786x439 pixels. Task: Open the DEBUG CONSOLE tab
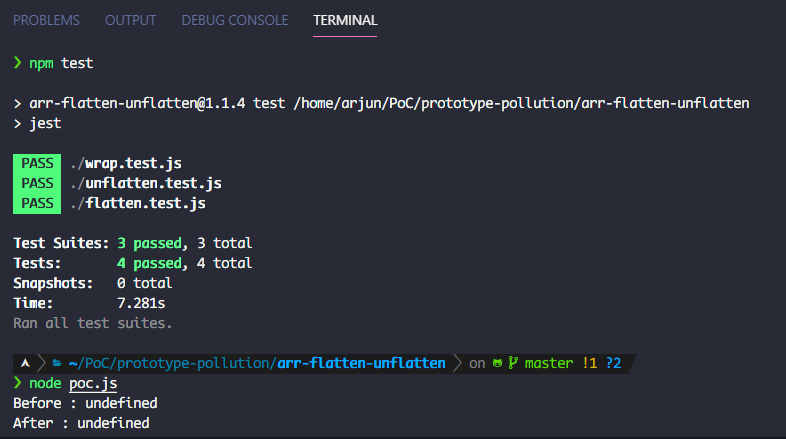point(235,20)
